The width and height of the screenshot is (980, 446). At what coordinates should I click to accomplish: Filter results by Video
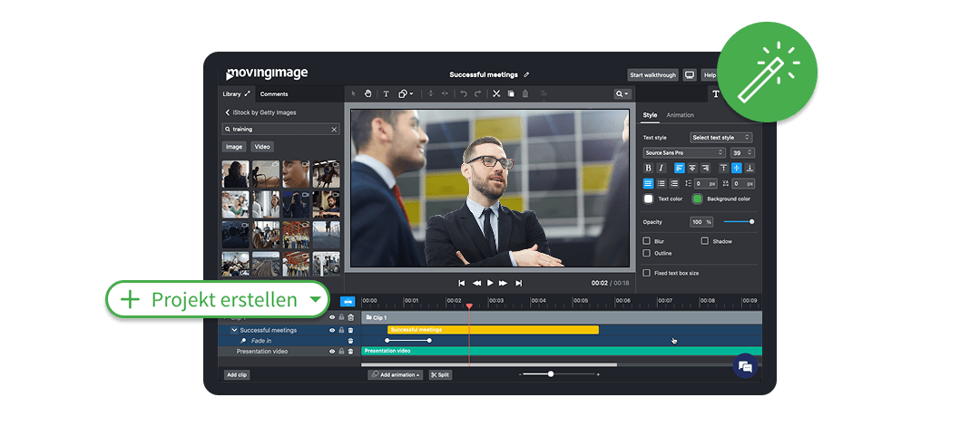tap(262, 147)
